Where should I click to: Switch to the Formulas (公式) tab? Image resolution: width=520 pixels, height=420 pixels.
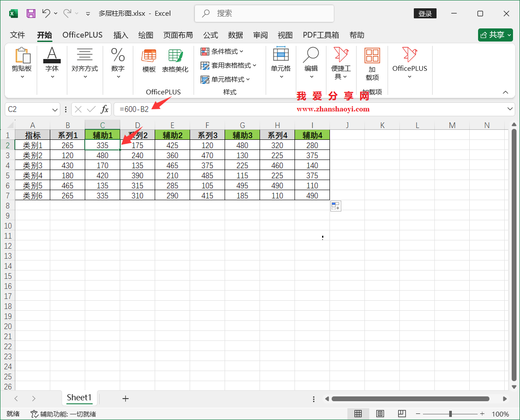pos(211,35)
